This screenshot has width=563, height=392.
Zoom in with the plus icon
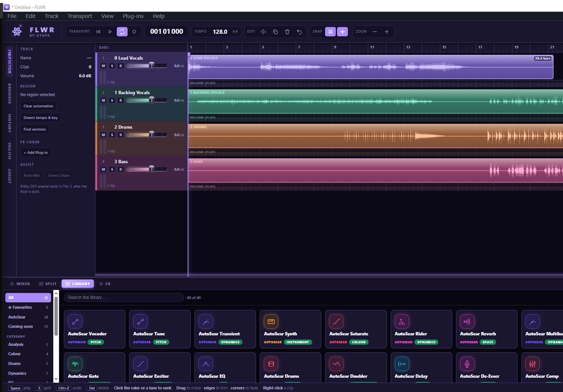tap(387, 32)
